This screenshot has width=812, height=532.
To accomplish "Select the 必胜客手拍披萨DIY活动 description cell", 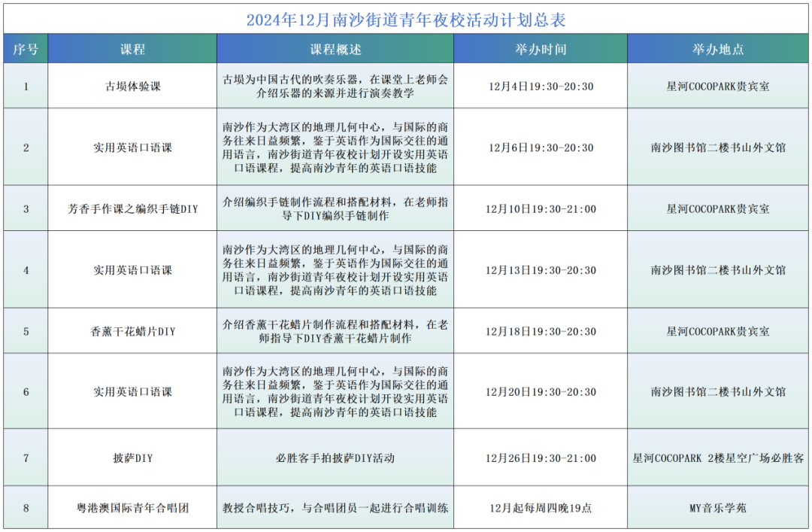I will pyautogui.click(x=335, y=458).
